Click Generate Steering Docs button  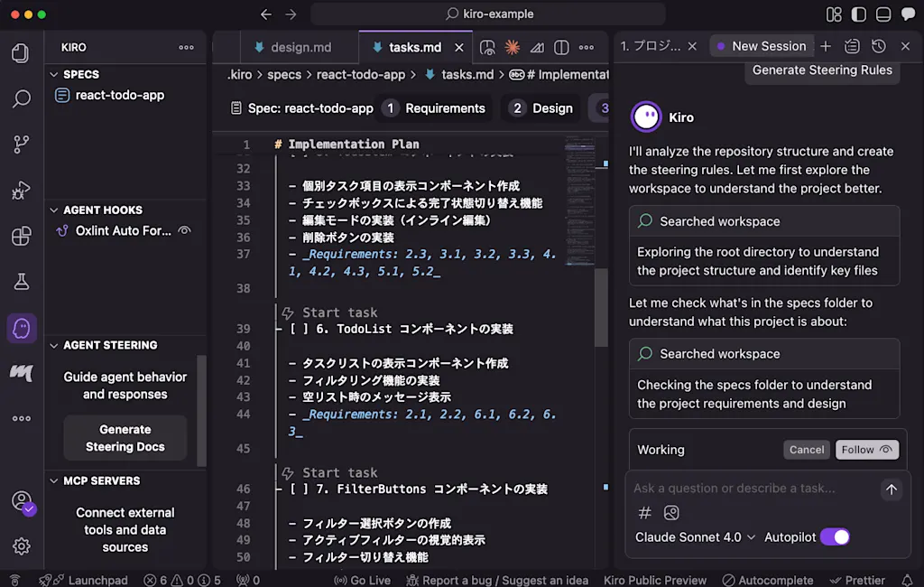(125, 438)
